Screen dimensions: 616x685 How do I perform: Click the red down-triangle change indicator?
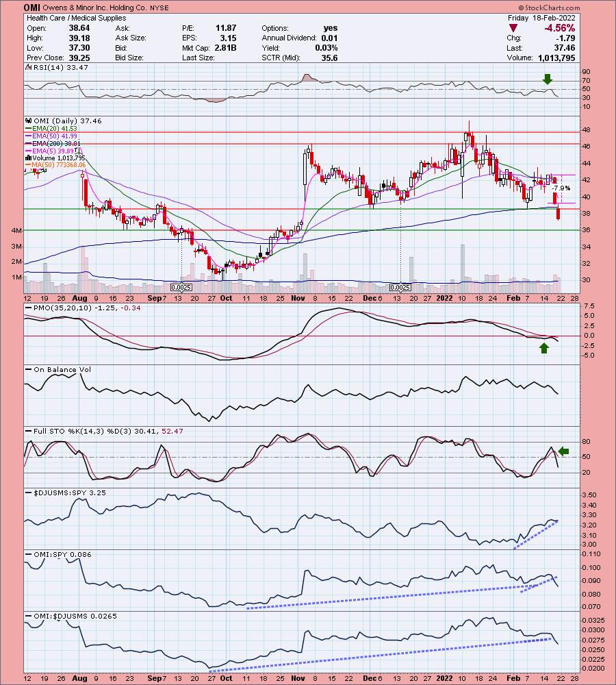[x=513, y=28]
